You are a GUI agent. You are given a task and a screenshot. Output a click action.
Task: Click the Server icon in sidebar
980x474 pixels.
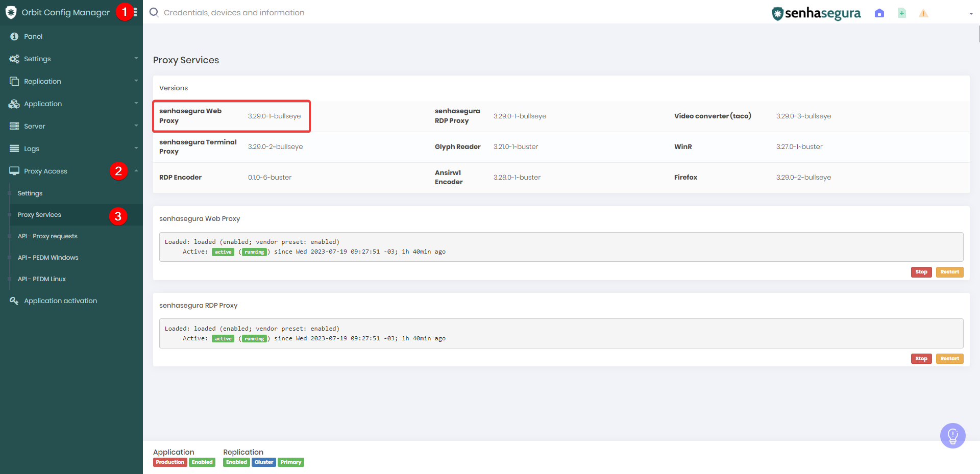tap(14, 126)
